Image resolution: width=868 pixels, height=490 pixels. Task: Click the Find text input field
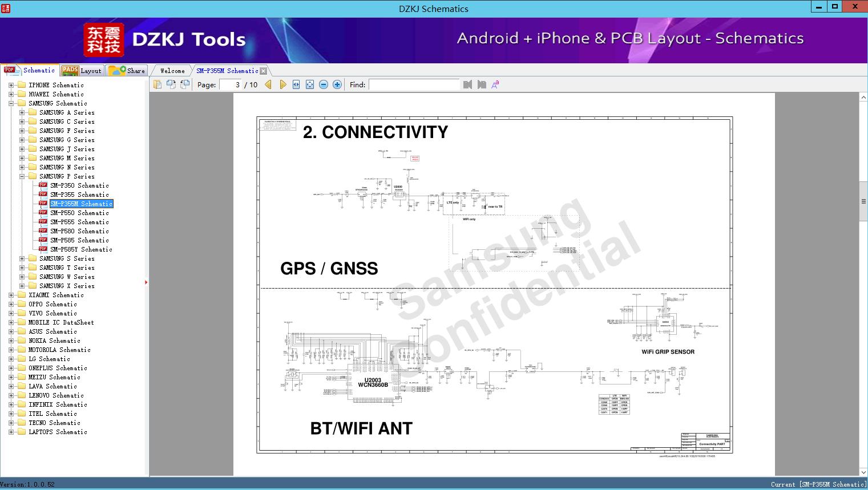pyautogui.click(x=414, y=84)
